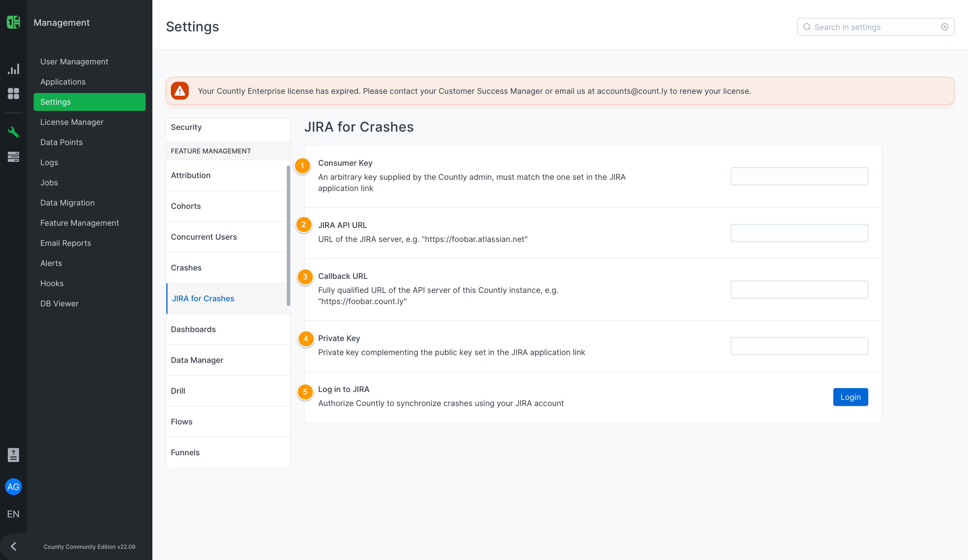Clear the settings search field

(944, 27)
